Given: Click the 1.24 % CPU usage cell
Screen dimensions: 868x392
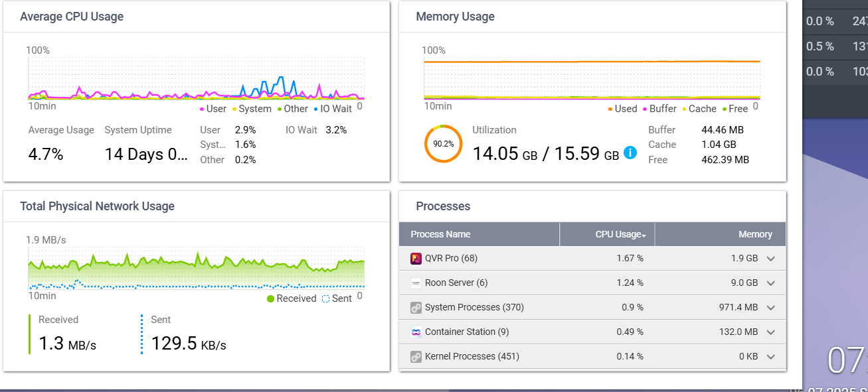Looking at the screenshot, I should pyautogui.click(x=629, y=283).
